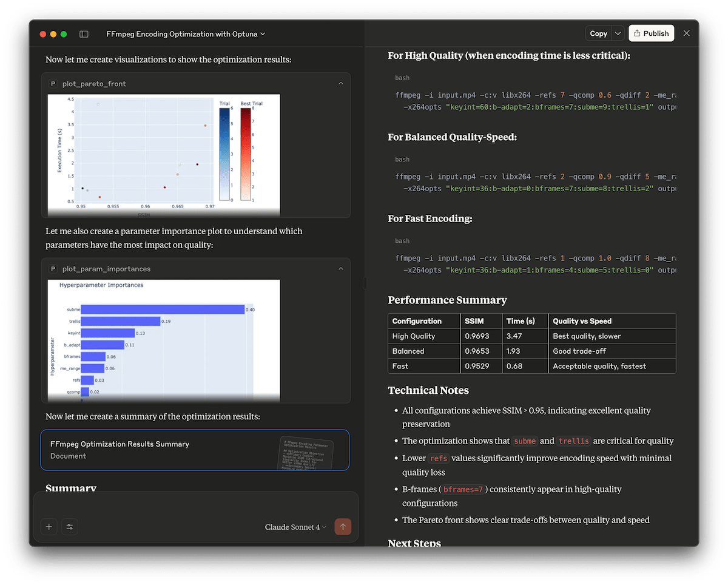Click the refs inline code tag
Viewport: 728px width, 585px height.
point(438,458)
